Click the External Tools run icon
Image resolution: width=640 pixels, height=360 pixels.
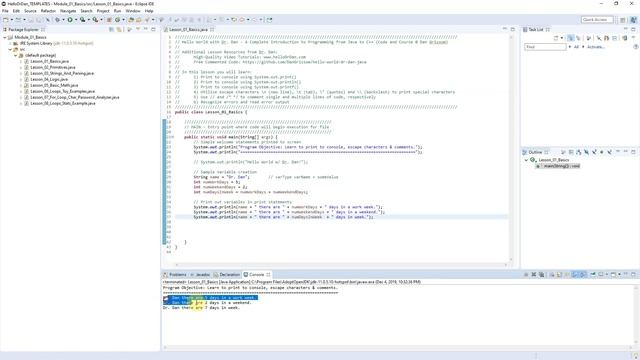(95, 20)
